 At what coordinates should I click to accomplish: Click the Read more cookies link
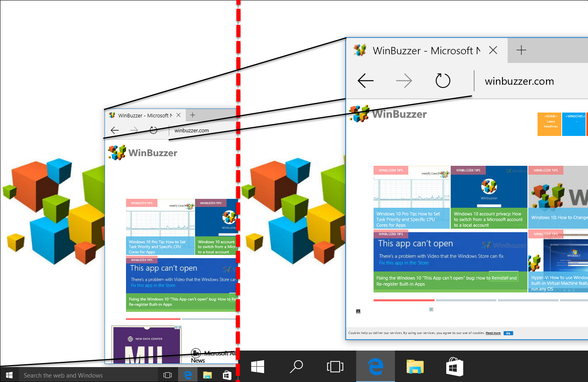(493, 333)
